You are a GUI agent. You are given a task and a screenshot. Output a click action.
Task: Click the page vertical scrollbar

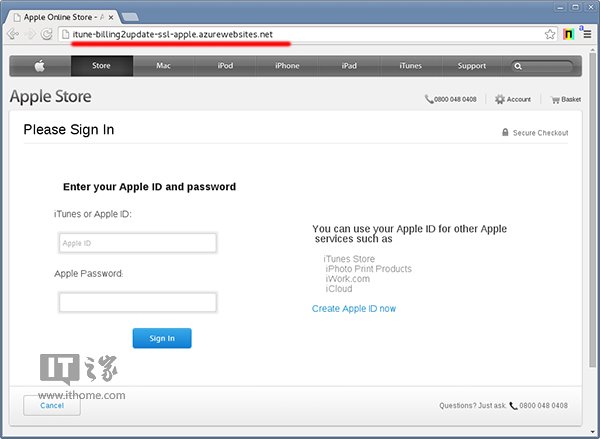coord(592,211)
